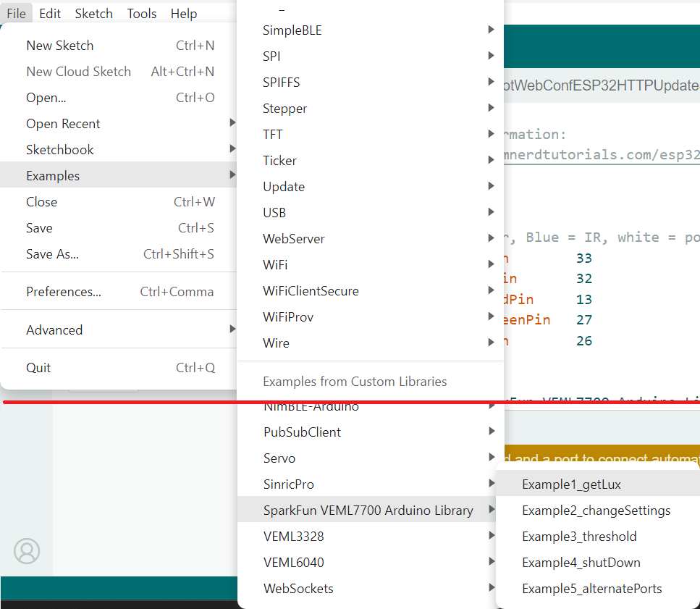Click pin value 13 in the editor
The width and height of the screenshot is (700, 609).
tap(584, 299)
